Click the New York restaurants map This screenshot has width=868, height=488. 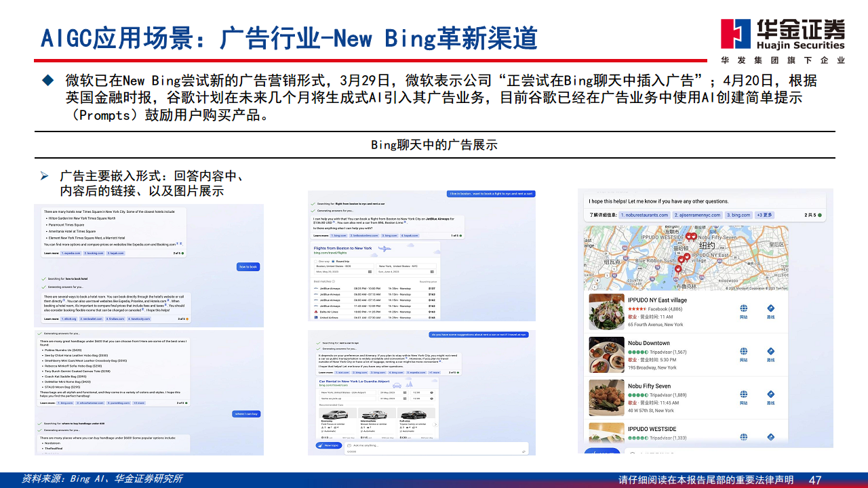685,258
